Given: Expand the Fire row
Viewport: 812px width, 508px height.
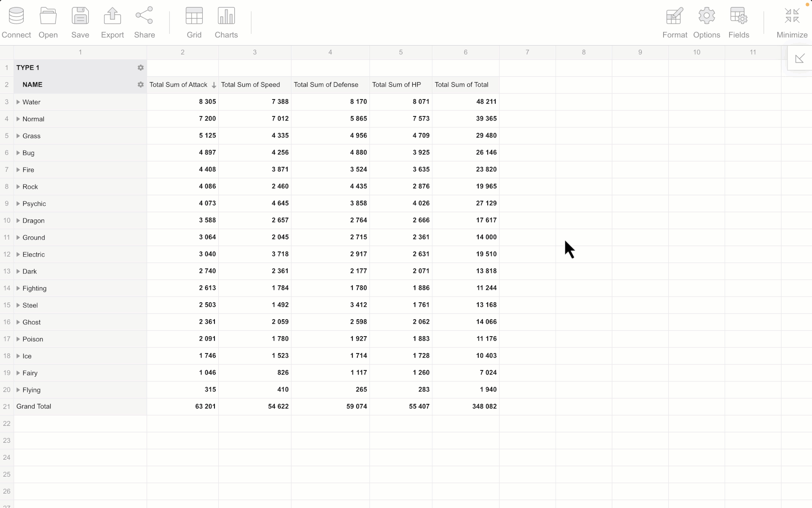Looking at the screenshot, I should [x=18, y=170].
